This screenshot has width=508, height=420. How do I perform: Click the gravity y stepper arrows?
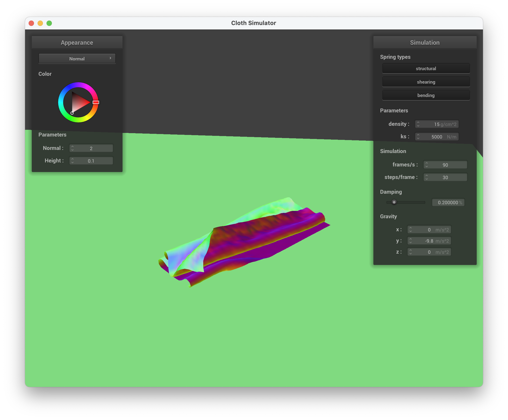click(x=410, y=241)
